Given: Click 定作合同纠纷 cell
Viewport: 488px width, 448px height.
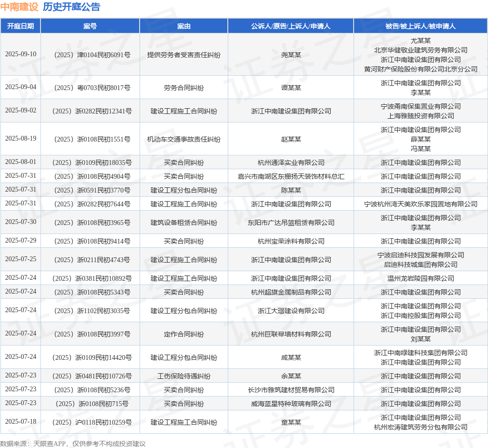Looking at the screenshot, I should (x=183, y=334).
